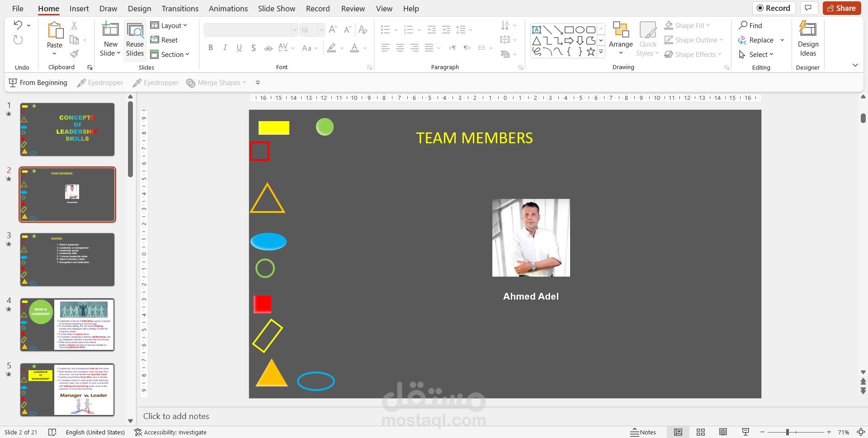This screenshot has width=868, height=438.
Task: Click Increase Font Size icon
Action: [333, 30]
